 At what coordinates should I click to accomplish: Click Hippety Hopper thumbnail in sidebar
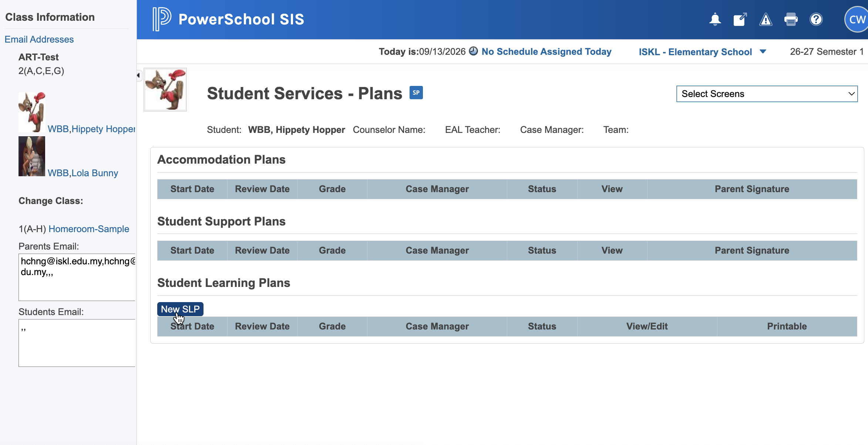pos(32,112)
